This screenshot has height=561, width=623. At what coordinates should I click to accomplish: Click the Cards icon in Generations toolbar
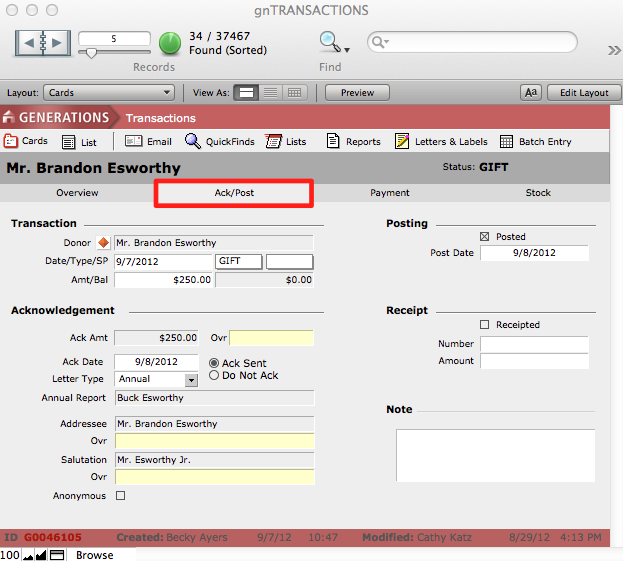point(12,141)
